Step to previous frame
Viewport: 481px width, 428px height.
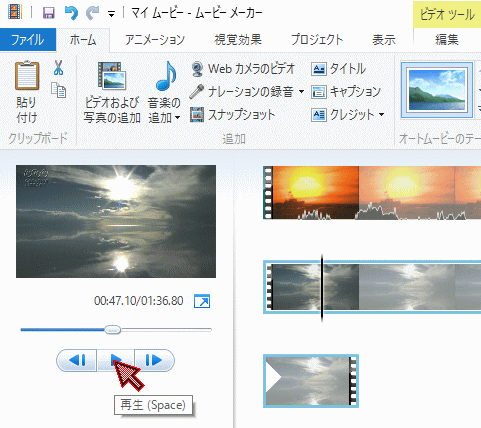click(x=77, y=360)
